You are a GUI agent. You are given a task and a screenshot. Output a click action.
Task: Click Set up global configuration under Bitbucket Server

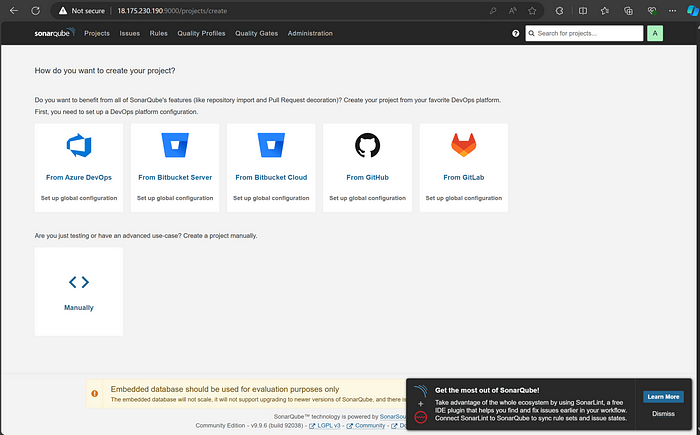[175, 198]
